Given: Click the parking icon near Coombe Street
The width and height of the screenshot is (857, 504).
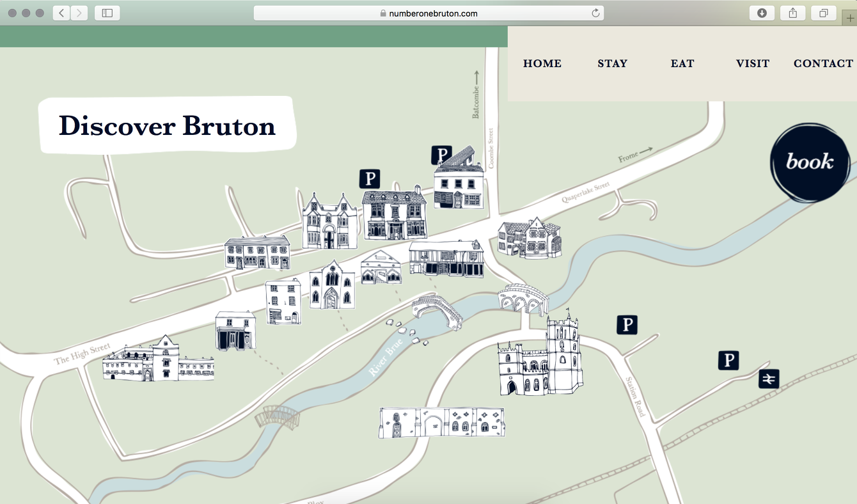Looking at the screenshot, I should click(x=441, y=154).
